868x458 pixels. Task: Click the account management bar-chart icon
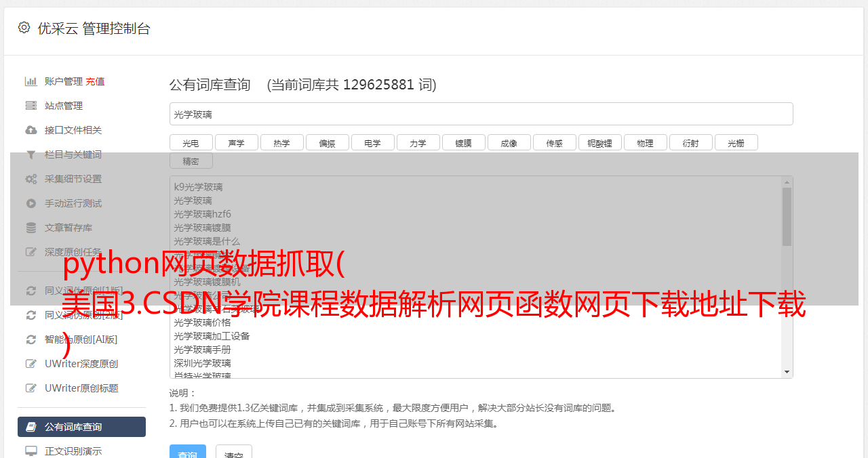31,81
